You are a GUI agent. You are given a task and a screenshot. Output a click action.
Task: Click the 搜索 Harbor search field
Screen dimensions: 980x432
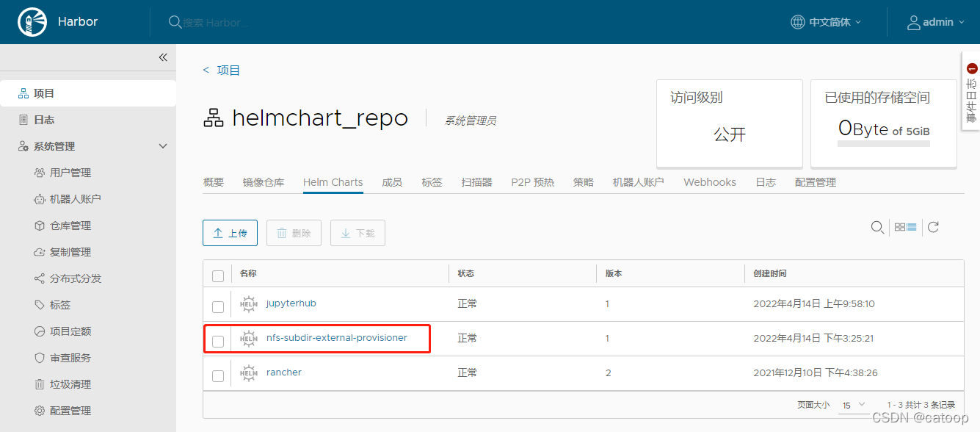217,23
